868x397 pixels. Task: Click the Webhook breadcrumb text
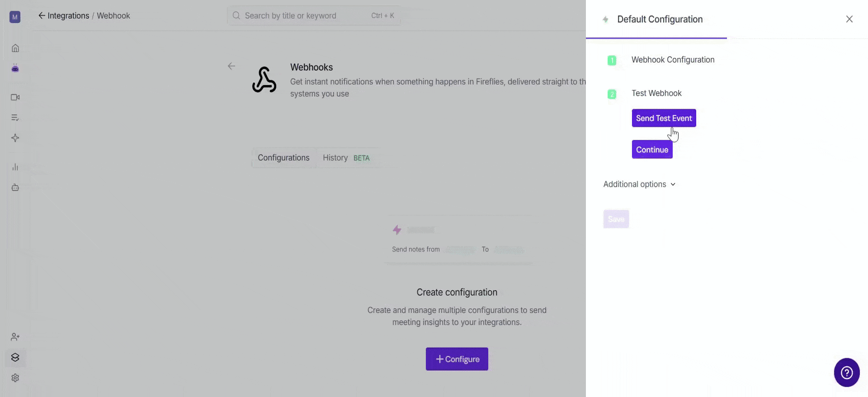coord(113,16)
